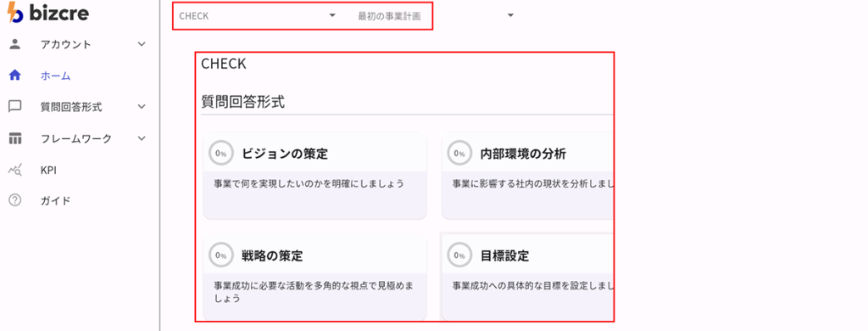868x331 pixels.
Task: Open ガイド from the sidebar
Action: [56, 200]
